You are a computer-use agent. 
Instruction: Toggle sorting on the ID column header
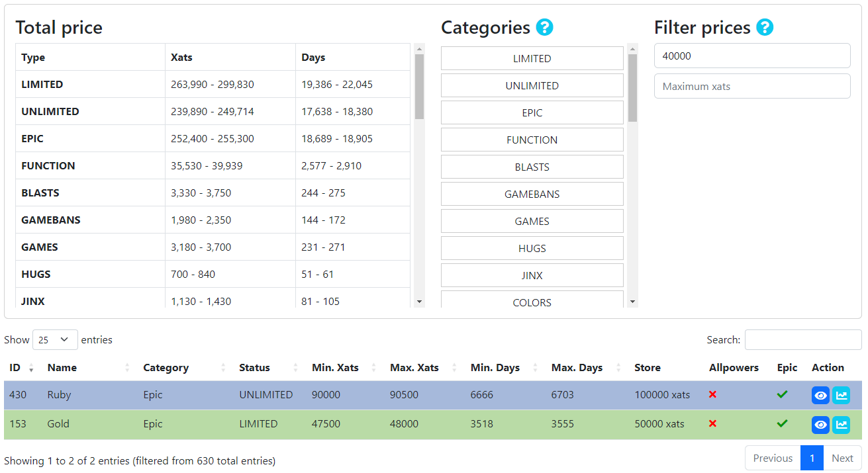coord(15,367)
